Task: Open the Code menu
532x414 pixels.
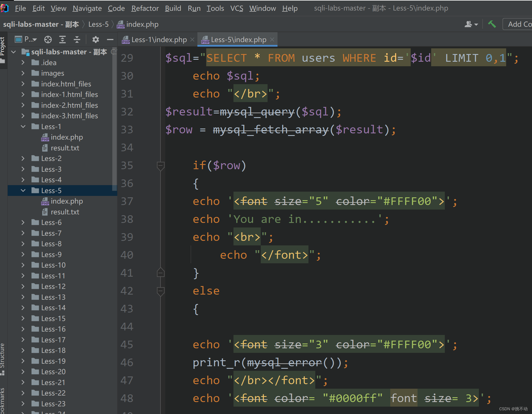Action: 116,8
